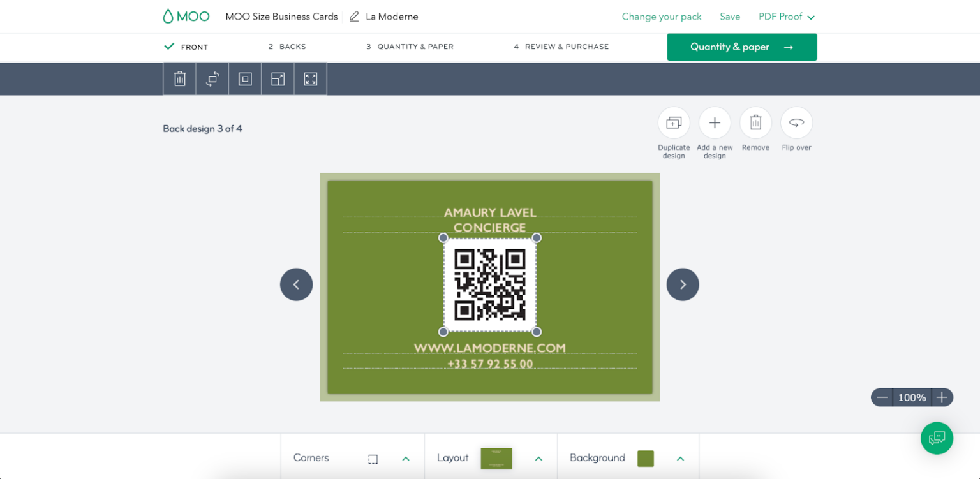Click the green Background color swatch
Screen dimensions: 980x479
pyautogui.click(x=646, y=459)
